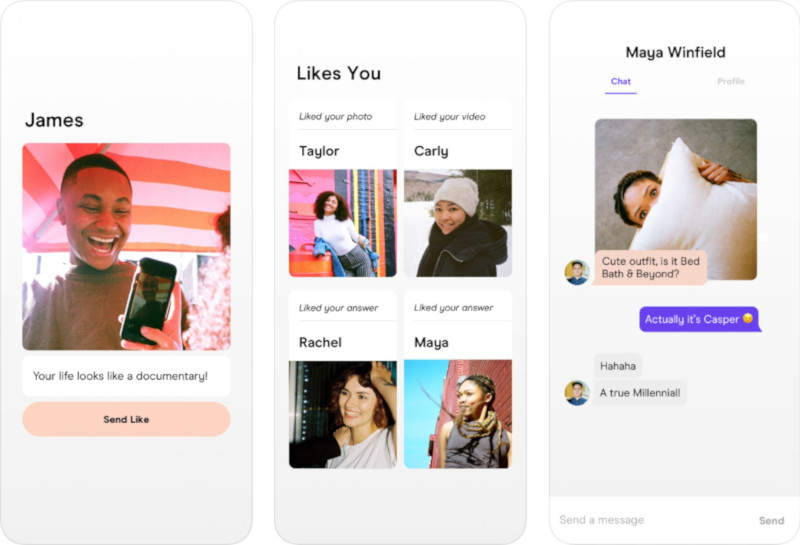The height and width of the screenshot is (545, 800).
Task: Open the pillow photo in chat
Action: pos(676,199)
